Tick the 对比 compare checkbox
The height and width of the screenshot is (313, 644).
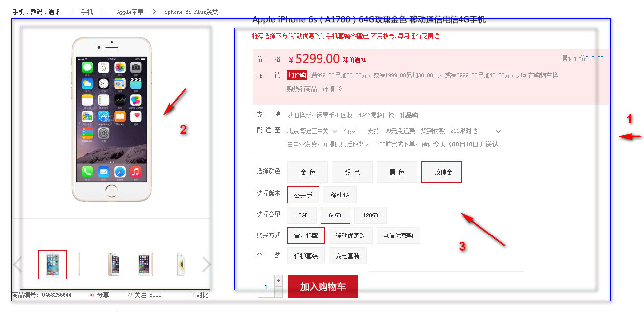(x=192, y=295)
